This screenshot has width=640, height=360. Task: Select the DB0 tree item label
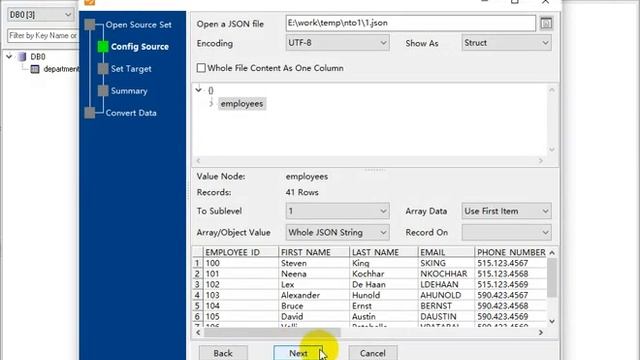pos(38,57)
